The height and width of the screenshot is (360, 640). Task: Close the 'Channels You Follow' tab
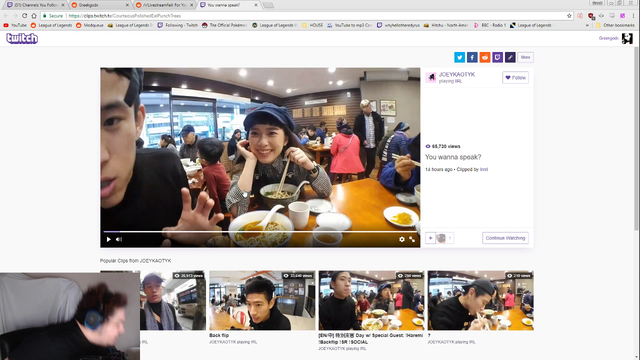62,5
